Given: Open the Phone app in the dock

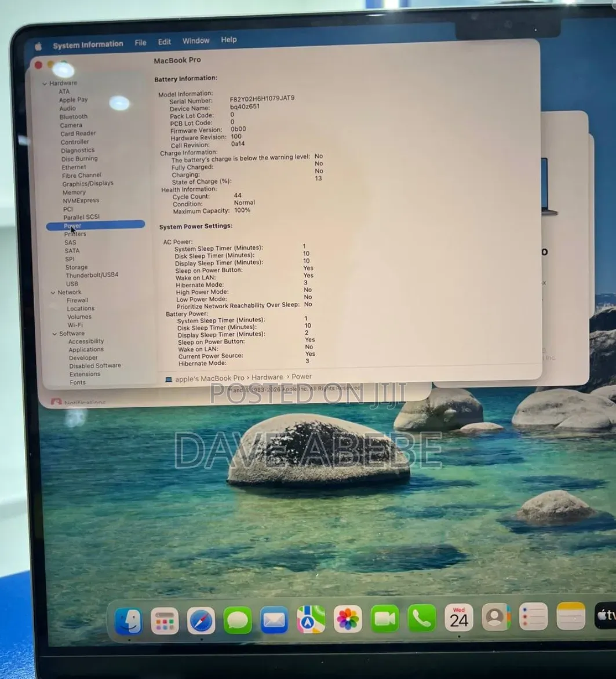Looking at the screenshot, I should point(421,618).
